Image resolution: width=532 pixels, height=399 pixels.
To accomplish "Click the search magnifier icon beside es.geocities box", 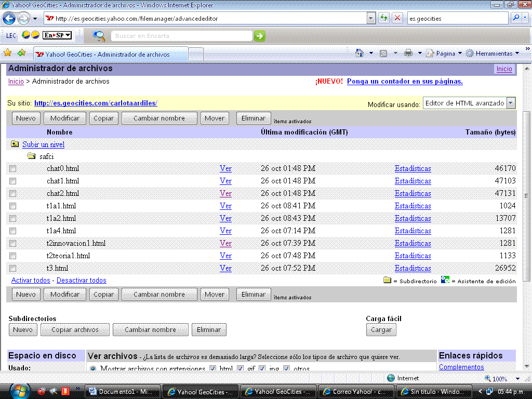I will pos(516,18).
